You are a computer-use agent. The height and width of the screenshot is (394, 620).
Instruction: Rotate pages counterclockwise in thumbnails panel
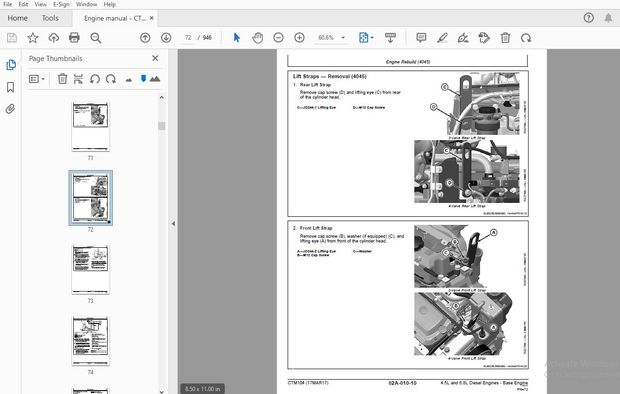(x=95, y=79)
